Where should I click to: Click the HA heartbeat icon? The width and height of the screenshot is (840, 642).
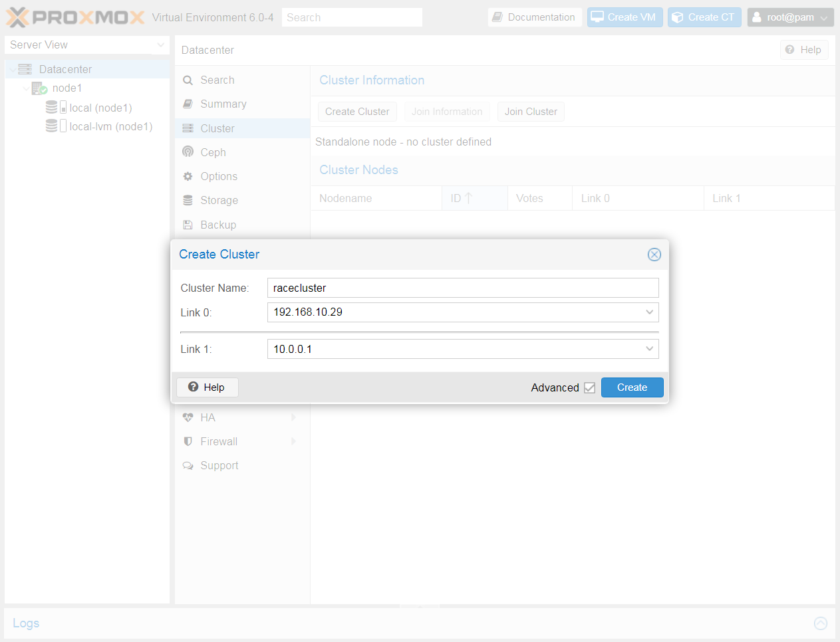(x=188, y=417)
